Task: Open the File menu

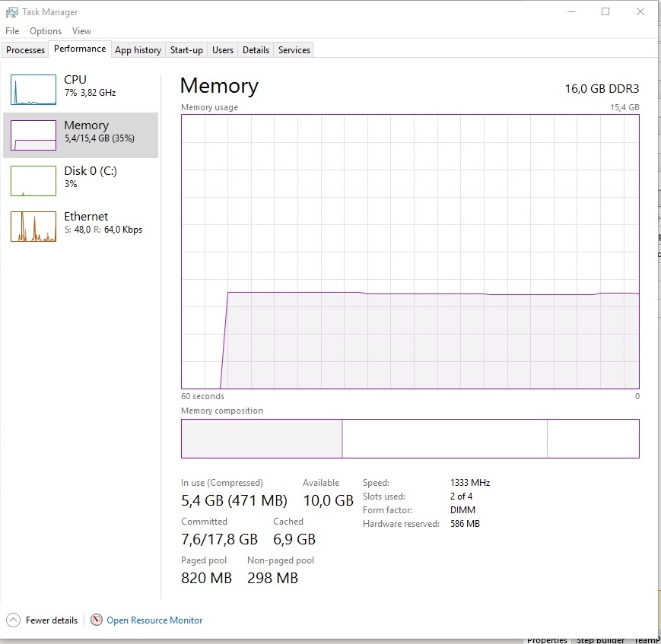Action: [12, 31]
